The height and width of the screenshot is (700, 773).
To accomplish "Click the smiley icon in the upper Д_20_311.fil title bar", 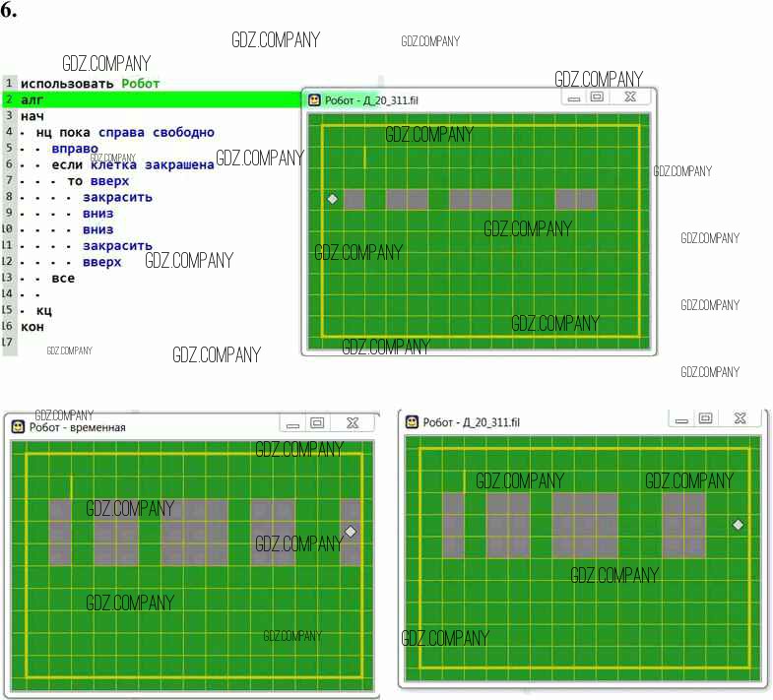I will [x=314, y=99].
